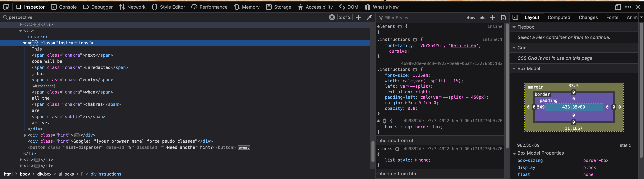
Task: Highlight .locks selector icon
Action: [x=397, y=149]
